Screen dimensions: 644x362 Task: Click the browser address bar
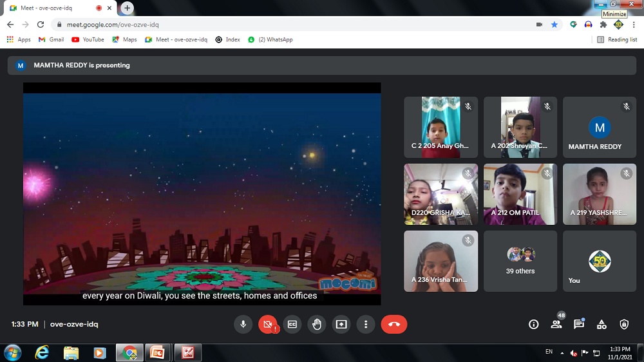(x=290, y=24)
